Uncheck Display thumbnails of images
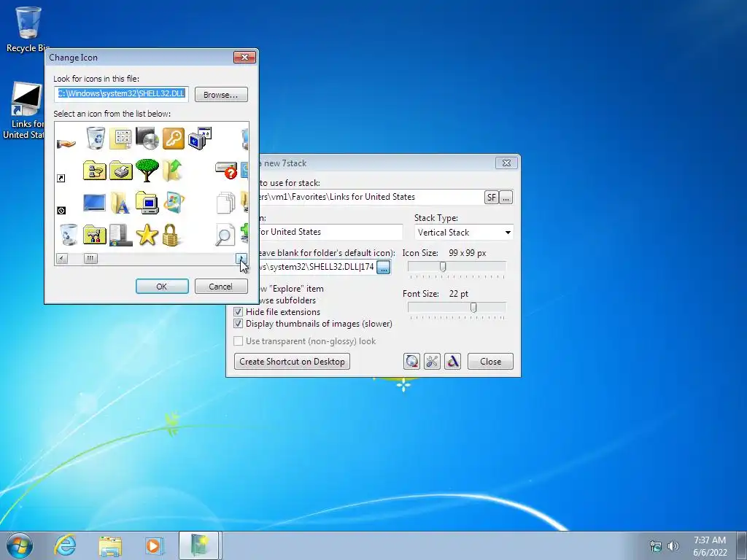The image size is (747, 560). (x=239, y=324)
